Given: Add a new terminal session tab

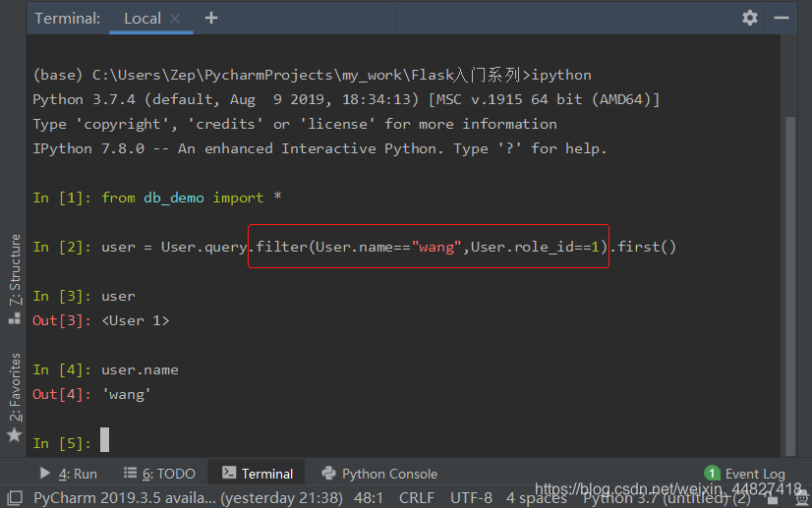Looking at the screenshot, I should pos(210,18).
